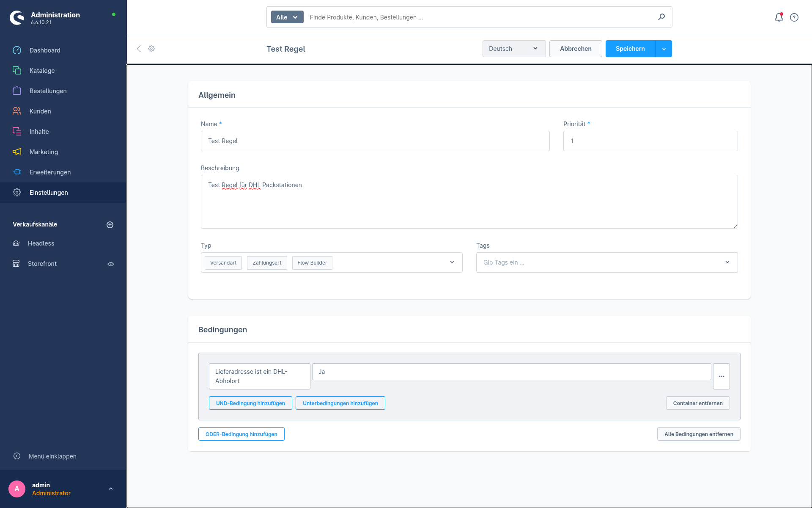The width and height of the screenshot is (812, 508).
Task: Click the Marketing megaphone icon
Action: point(17,152)
